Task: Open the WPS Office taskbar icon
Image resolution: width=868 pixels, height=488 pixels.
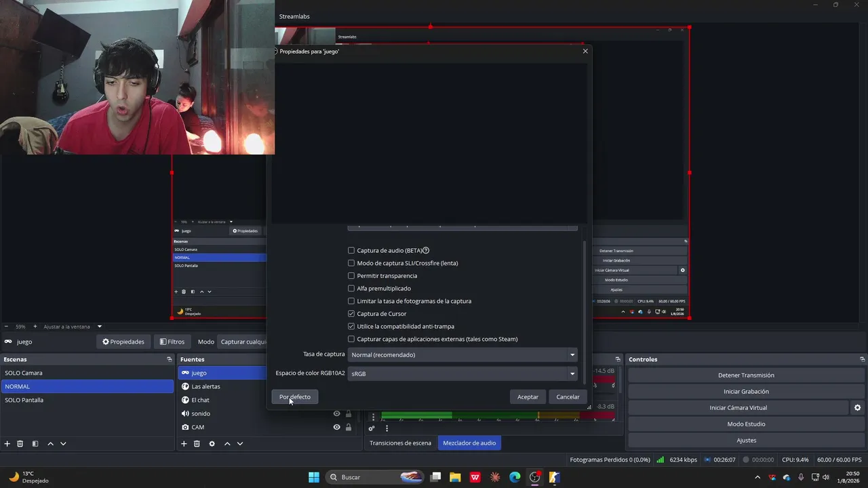Action: [475, 477]
